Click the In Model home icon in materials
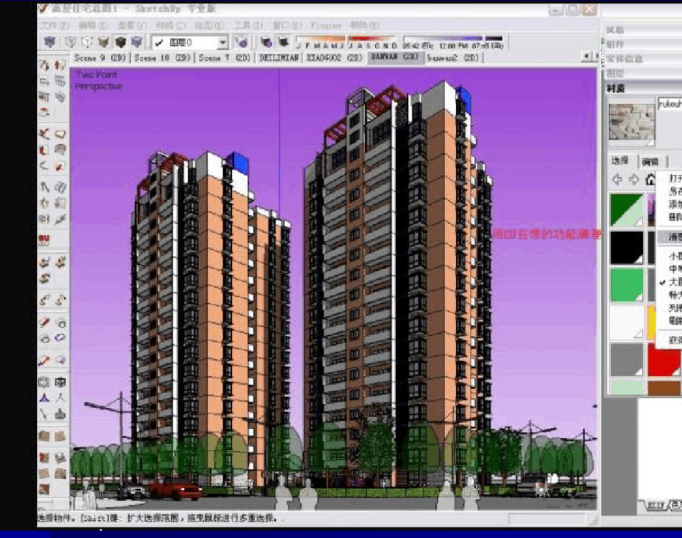The image size is (682, 538). coord(649,180)
